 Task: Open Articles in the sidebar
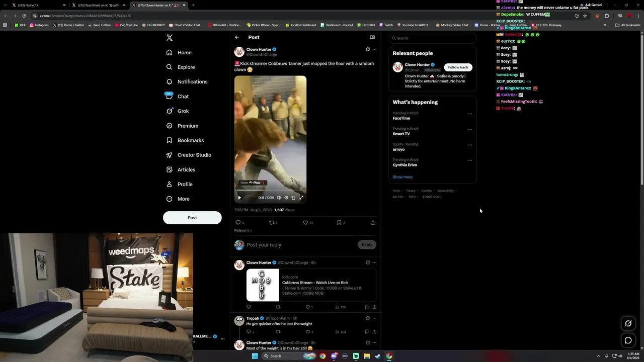[180, 169]
